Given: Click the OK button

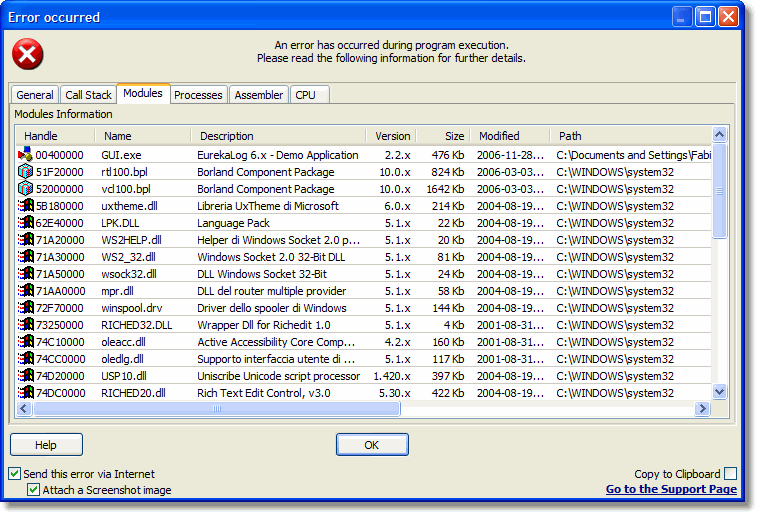Looking at the screenshot, I should pyautogui.click(x=372, y=445).
